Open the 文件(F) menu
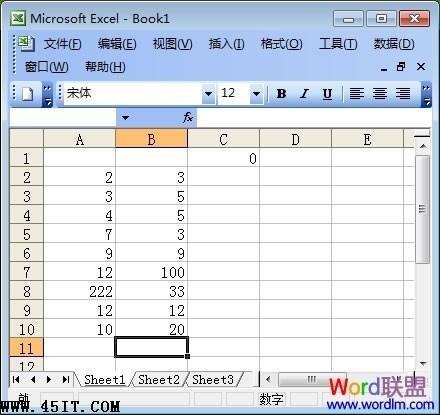Viewport: 440px width, 415px height. [62, 44]
